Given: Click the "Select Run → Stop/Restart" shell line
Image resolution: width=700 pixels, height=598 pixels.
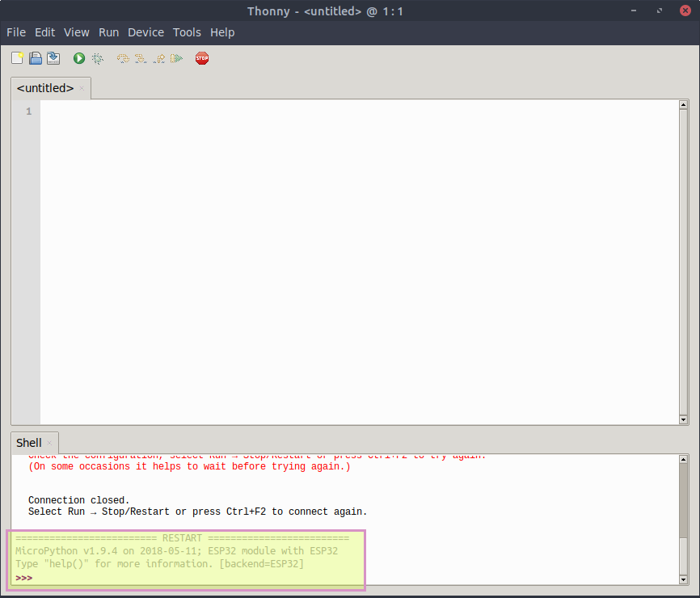Looking at the screenshot, I should 197,512.
